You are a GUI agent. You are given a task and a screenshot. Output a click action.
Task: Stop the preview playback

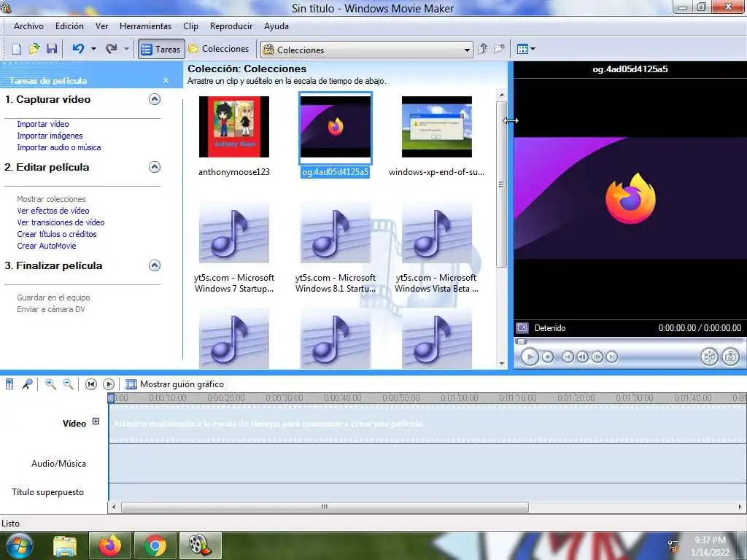pos(548,357)
